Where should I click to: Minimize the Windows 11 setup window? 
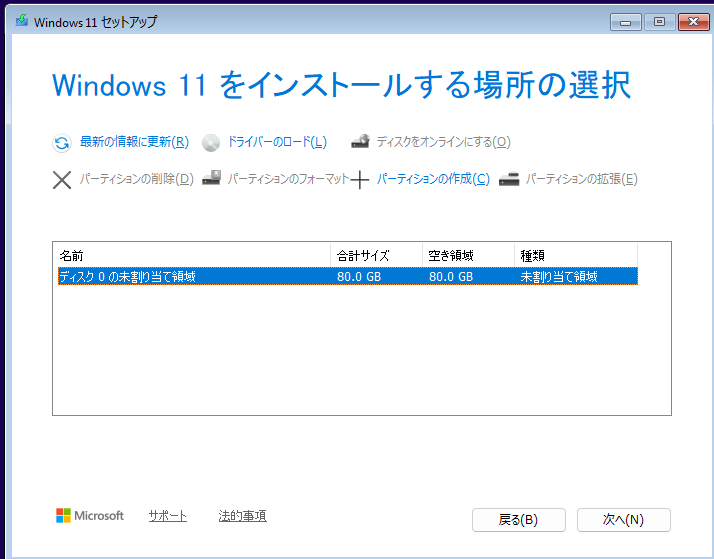[626, 22]
